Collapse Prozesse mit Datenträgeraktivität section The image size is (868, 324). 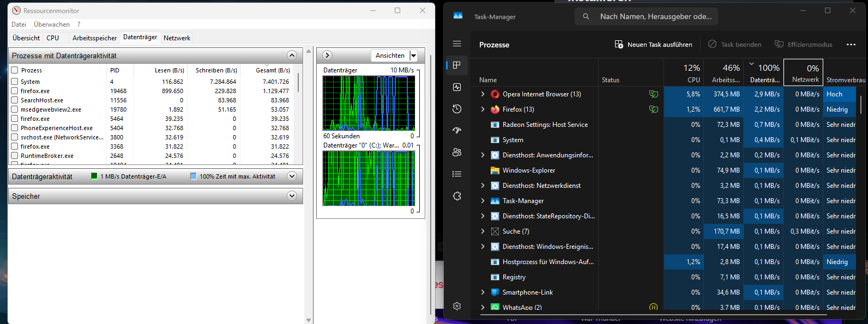click(292, 56)
